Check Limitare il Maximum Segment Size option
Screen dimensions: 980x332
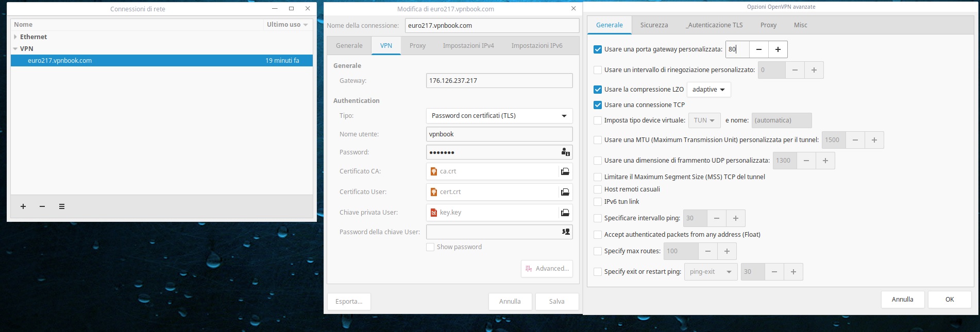598,177
